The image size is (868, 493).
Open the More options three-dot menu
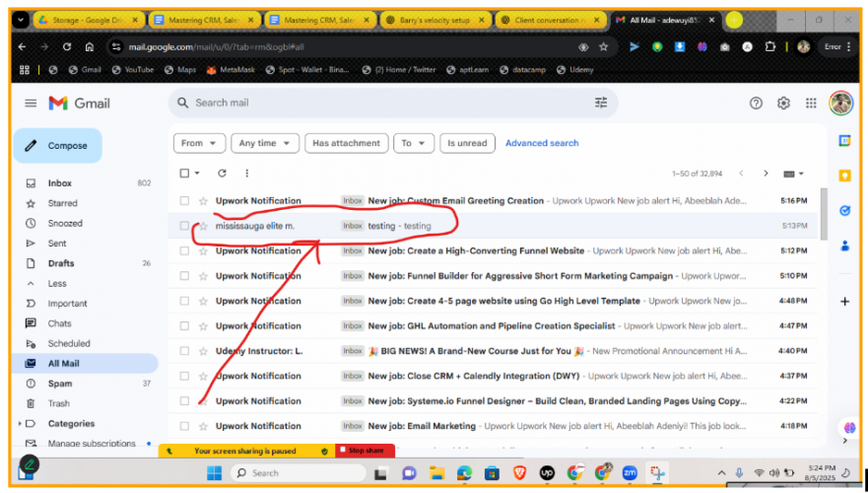[x=247, y=174]
